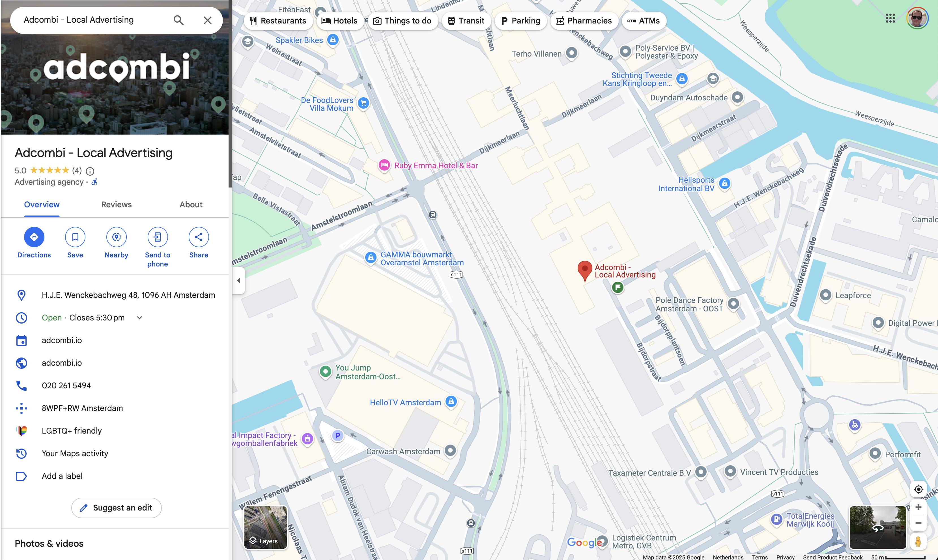Open rating info details icon
The image size is (938, 560).
point(90,171)
